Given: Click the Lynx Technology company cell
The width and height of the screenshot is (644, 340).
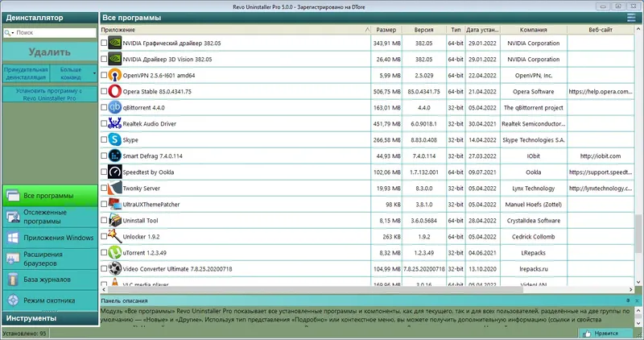Looking at the screenshot, I should pyautogui.click(x=534, y=188).
